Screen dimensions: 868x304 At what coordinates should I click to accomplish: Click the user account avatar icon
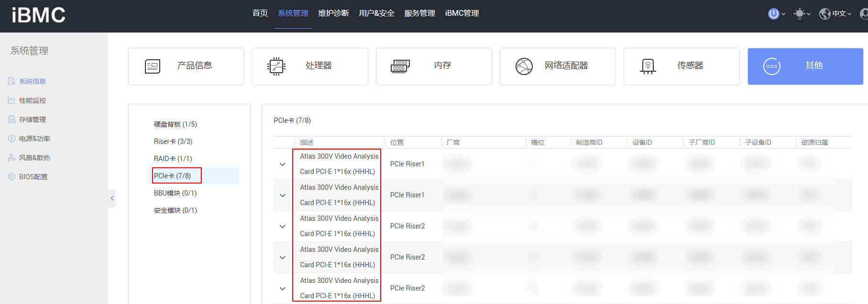click(864, 14)
